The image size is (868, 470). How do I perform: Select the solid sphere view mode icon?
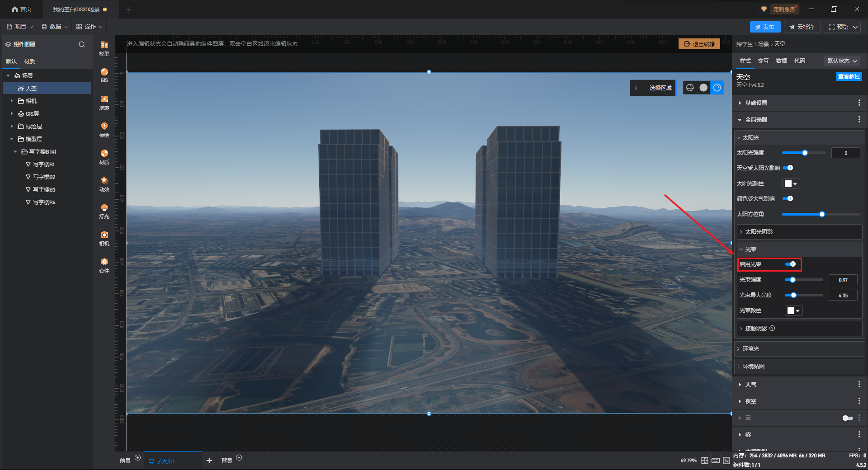703,88
